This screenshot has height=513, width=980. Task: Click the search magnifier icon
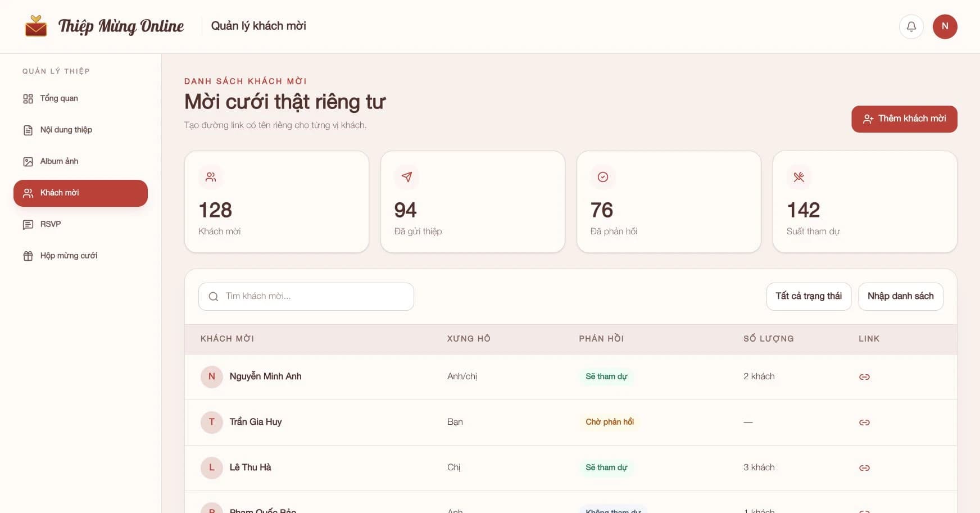[x=214, y=297]
